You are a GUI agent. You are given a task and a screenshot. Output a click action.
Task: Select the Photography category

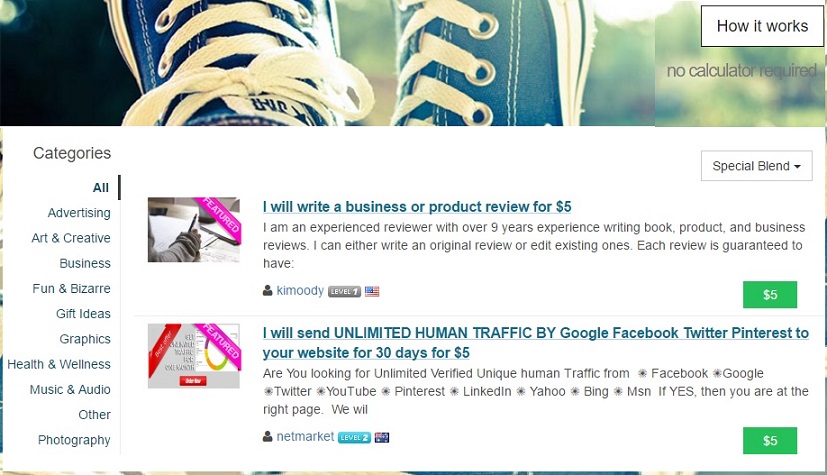pyautogui.click(x=74, y=440)
